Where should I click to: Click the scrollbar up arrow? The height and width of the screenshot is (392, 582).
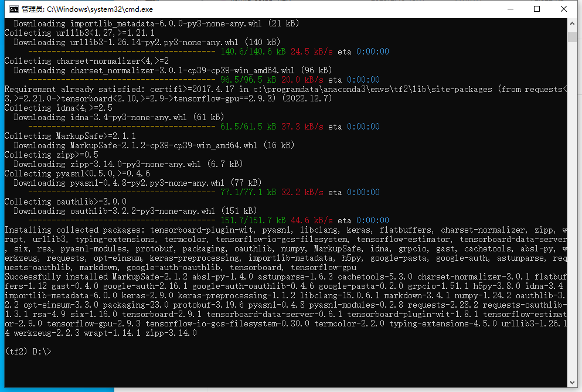[x=572, y=23]
